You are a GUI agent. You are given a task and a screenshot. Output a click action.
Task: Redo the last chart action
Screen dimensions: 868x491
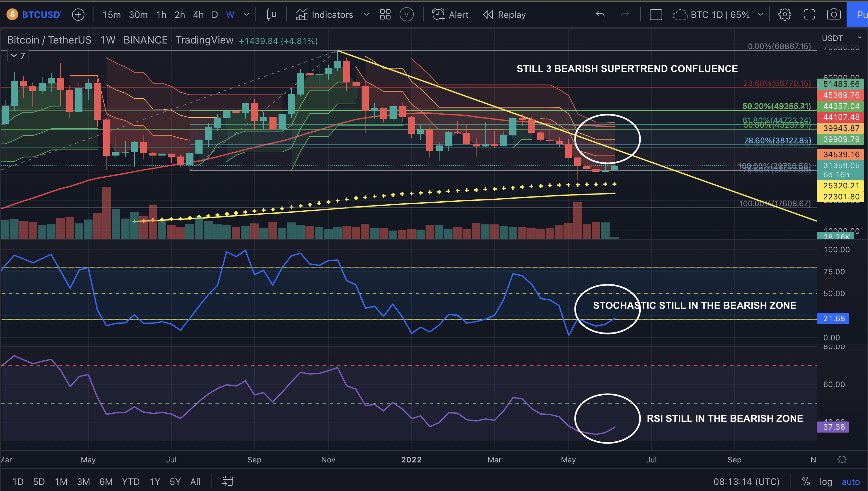click(x=625, y=15)
